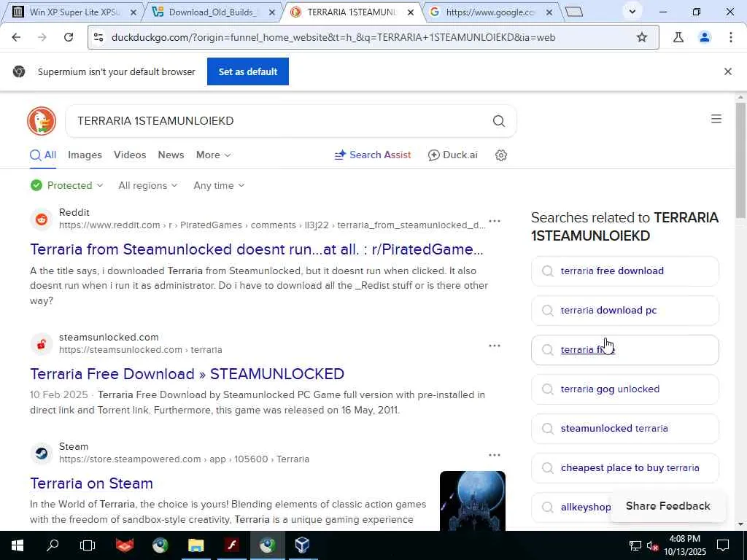The width and height of the screenshot is (747, 560).
Task: Click the Steam favicon in third result
Action: 42,453
